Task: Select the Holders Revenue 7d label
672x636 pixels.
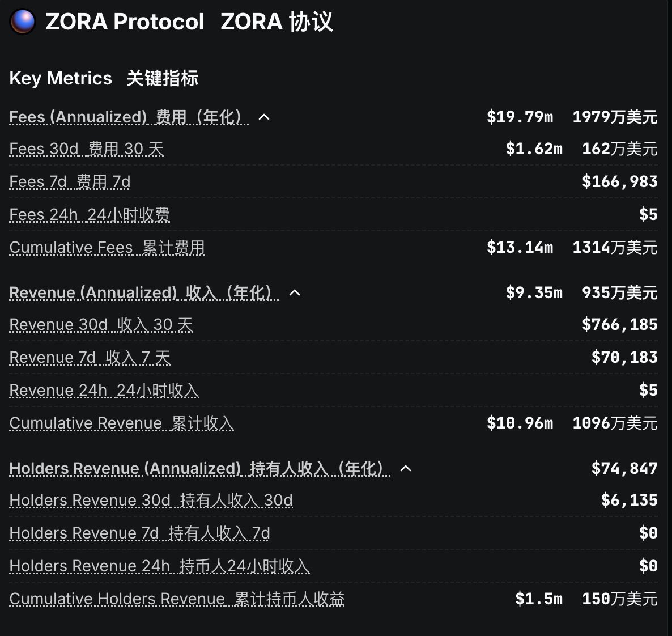Action: click(139, 533)
